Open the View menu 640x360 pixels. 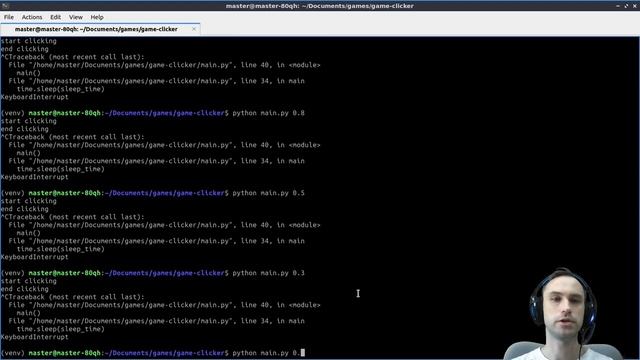76,17
